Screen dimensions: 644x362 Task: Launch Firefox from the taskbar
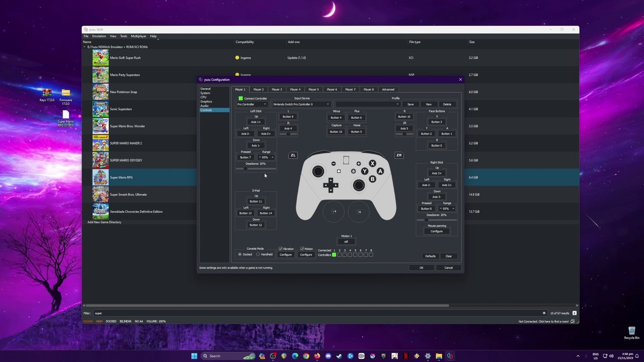[317, 356]
